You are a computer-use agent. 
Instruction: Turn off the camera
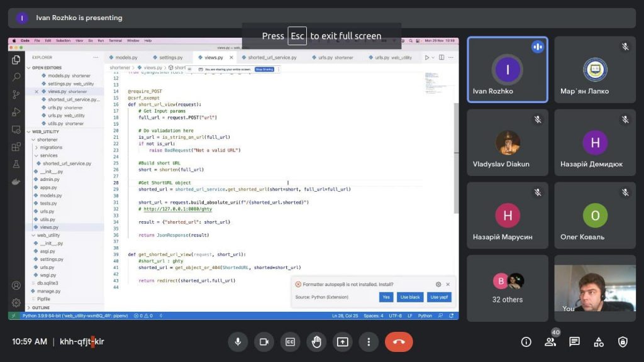[264, 342]
